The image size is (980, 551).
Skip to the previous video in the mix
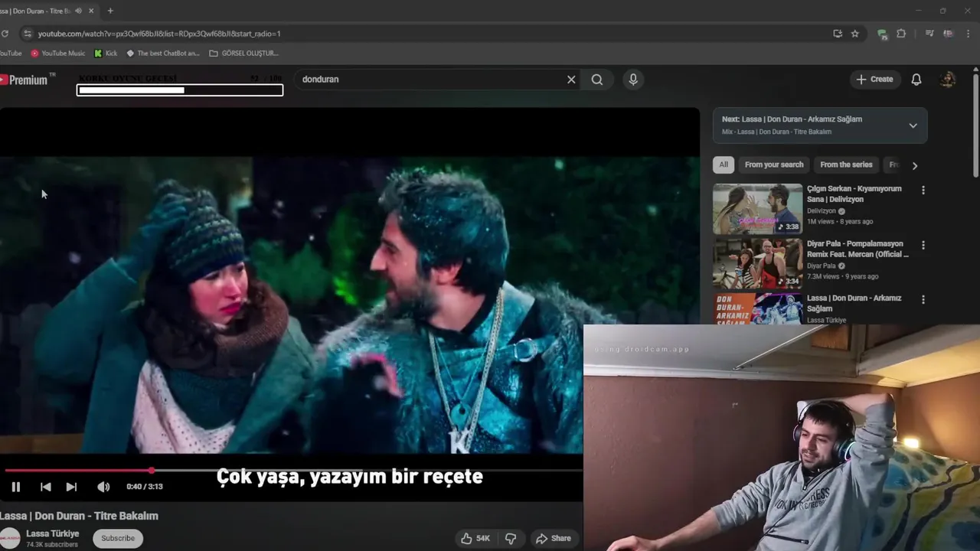(45, 487)
